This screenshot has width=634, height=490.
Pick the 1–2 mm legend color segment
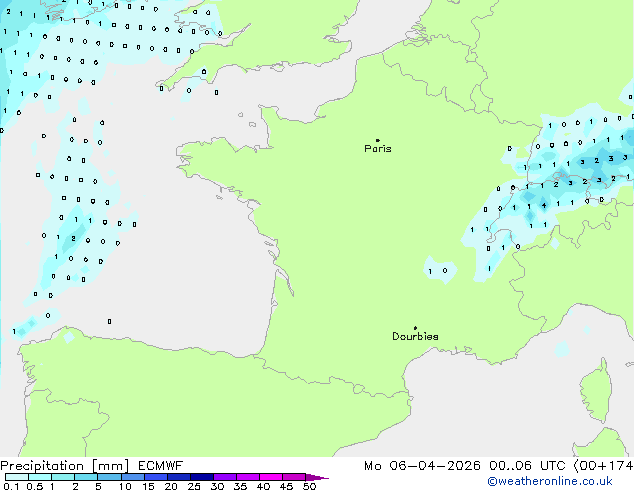coord(63,477)
